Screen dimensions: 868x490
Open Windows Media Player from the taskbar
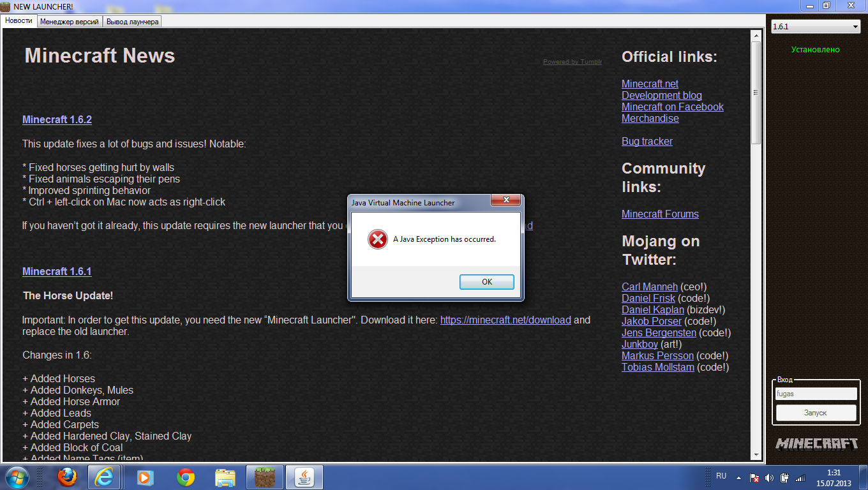click(x=146, y=477)
